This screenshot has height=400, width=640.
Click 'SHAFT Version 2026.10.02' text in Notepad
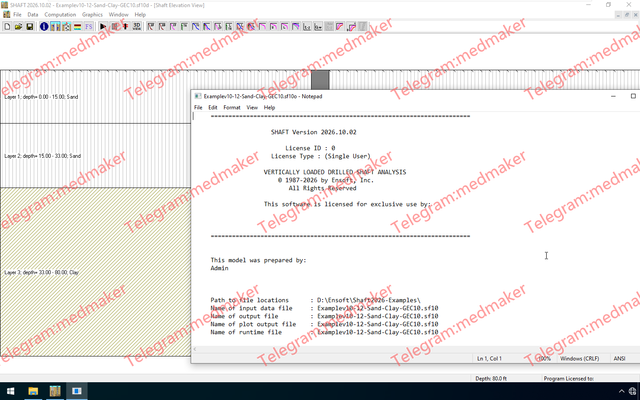coord(313,132)
